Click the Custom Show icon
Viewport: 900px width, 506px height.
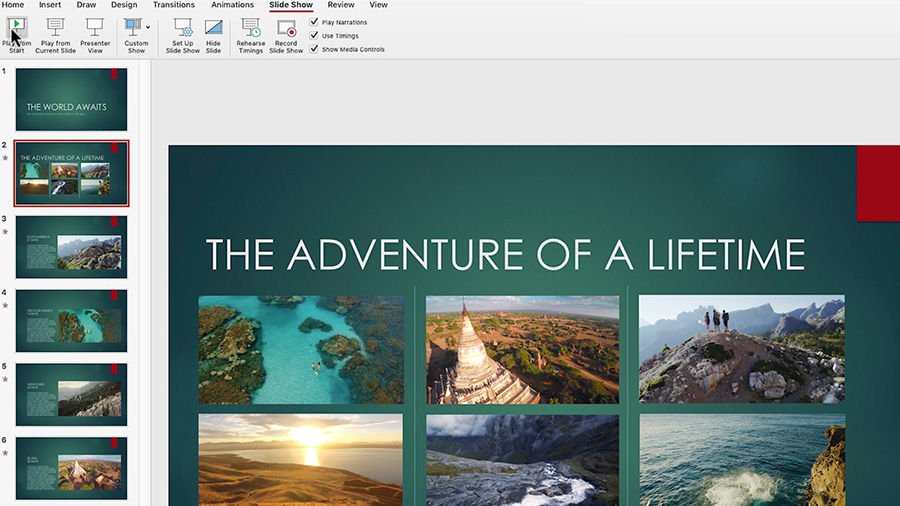coord(133,27)
